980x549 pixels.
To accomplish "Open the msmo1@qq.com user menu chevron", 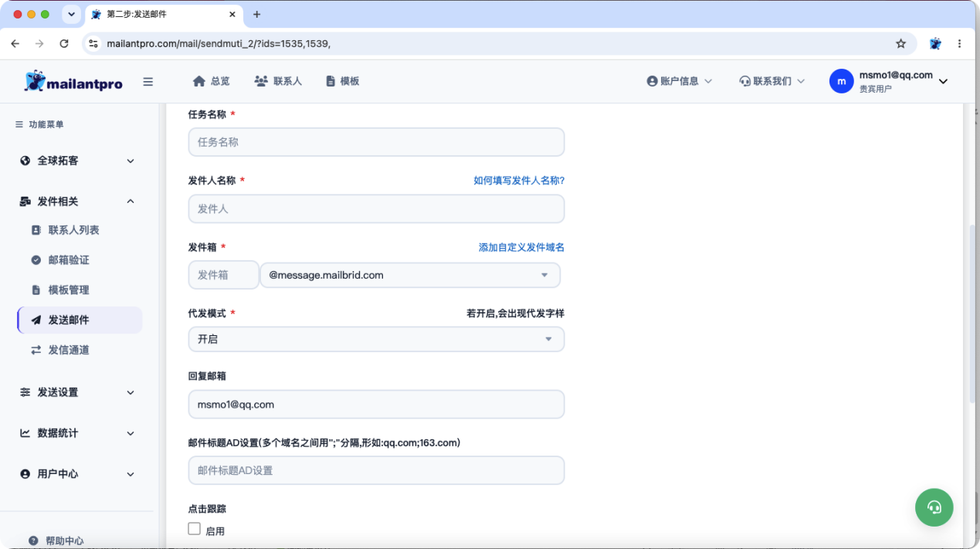I will tap(943, 82).
